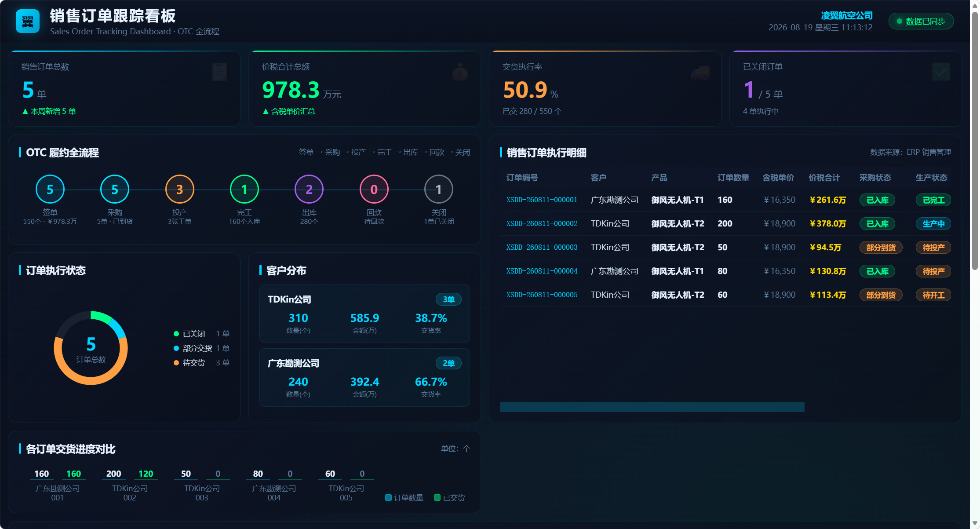Select the 投产 stage circle
The image size is (980, 529).
[x=179, y=190]
